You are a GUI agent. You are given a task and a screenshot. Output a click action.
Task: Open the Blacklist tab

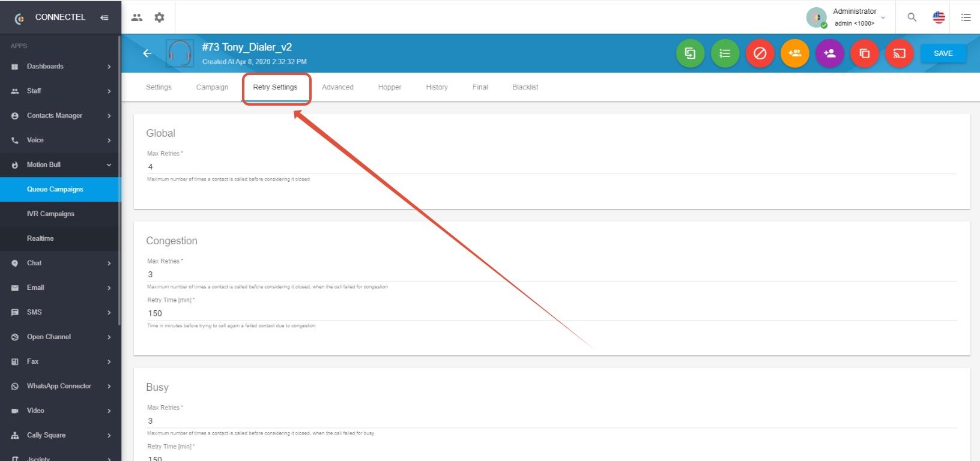click(525, 87)
